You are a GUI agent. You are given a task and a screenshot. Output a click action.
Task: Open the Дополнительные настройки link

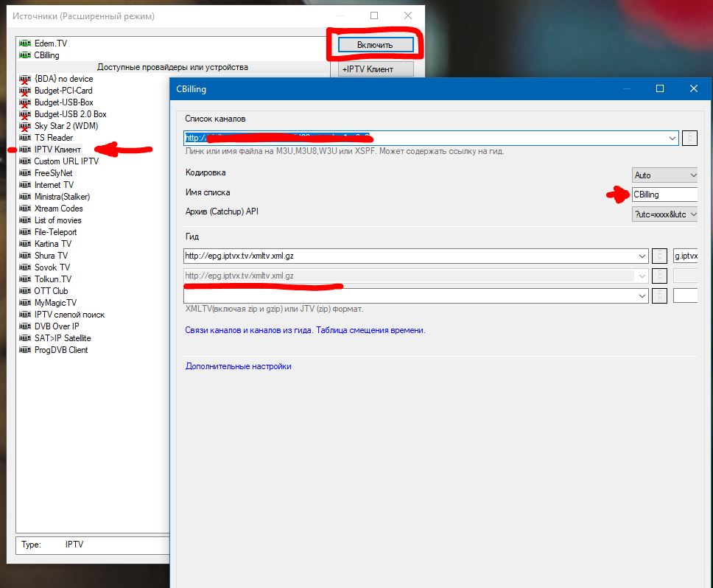[238, 366]
